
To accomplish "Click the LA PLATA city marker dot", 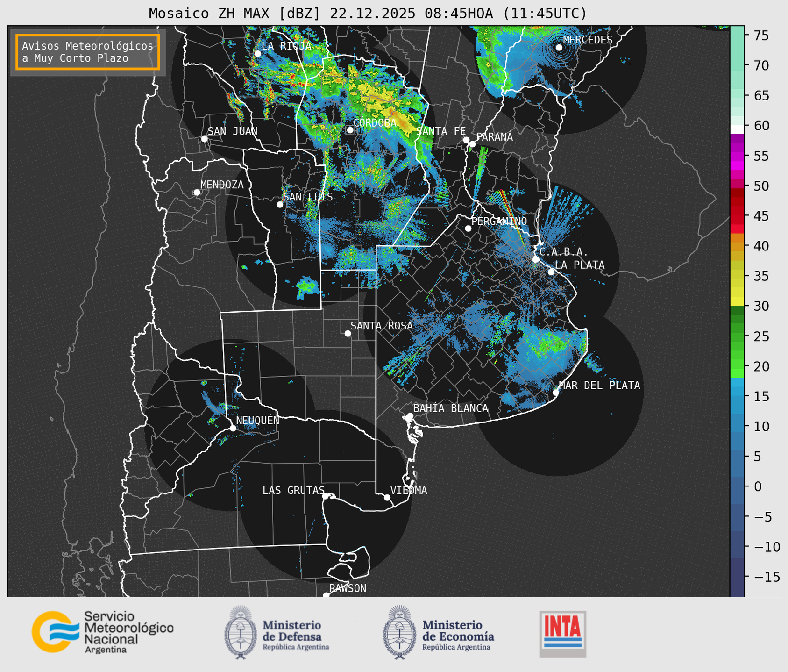I will pos(551,272).
